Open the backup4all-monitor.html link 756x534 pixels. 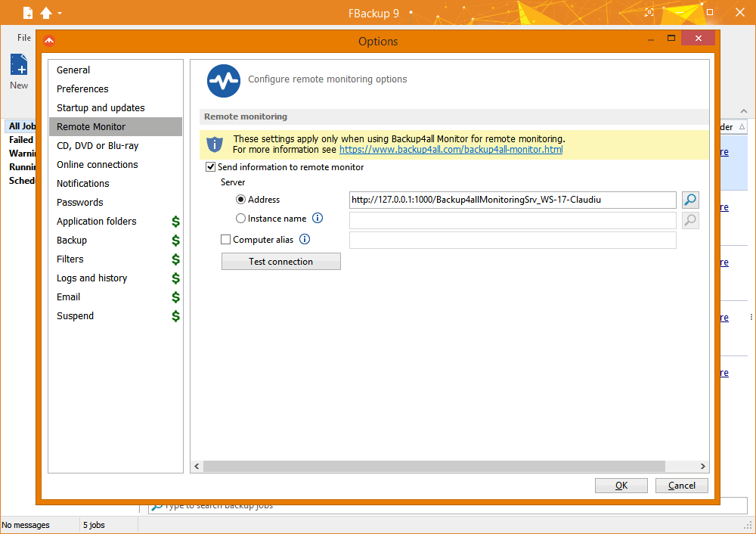point(451,150)
